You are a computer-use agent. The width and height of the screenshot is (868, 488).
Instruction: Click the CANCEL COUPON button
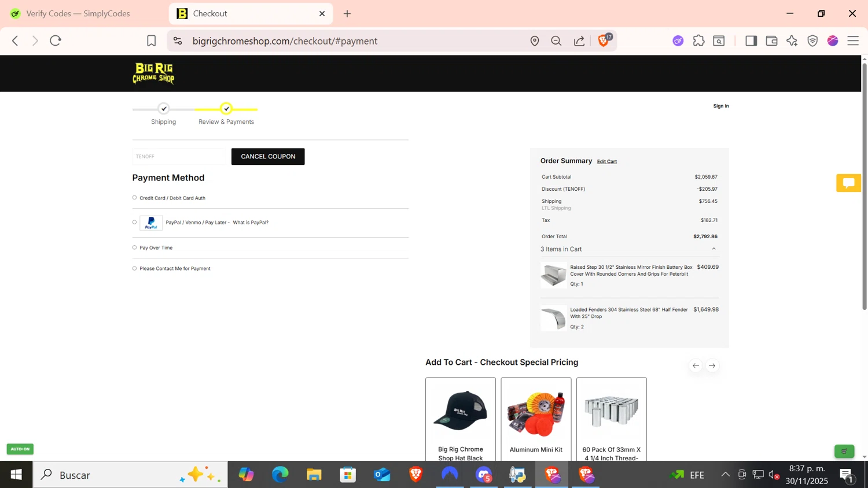[x=268, y=157]
